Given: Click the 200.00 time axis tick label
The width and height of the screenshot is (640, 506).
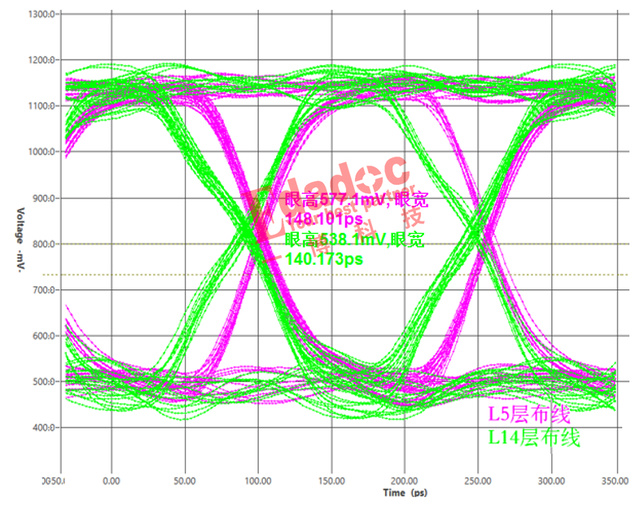Looking at the screenshot, I should [404, 481].
